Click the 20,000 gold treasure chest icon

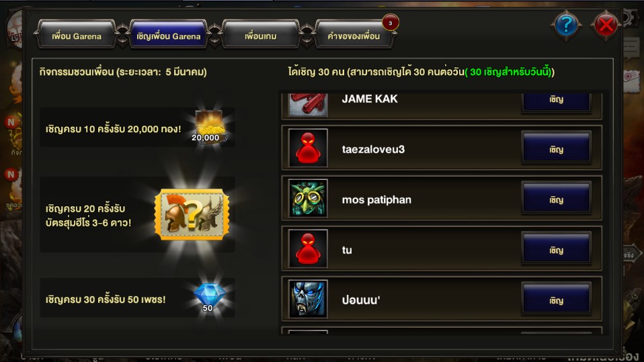pos(208,127)
